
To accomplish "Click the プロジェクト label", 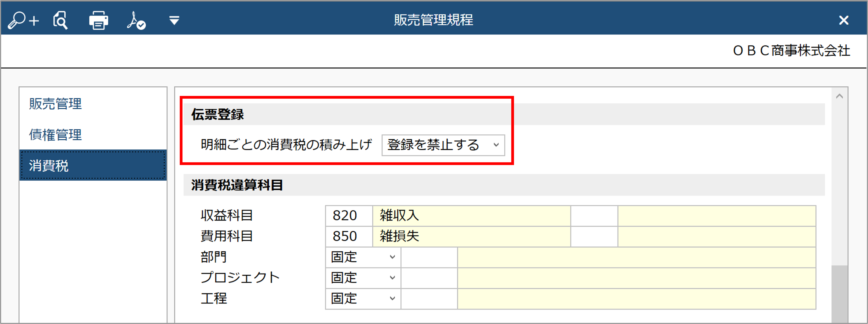I will pyautogui.click(x=240, y=278).
